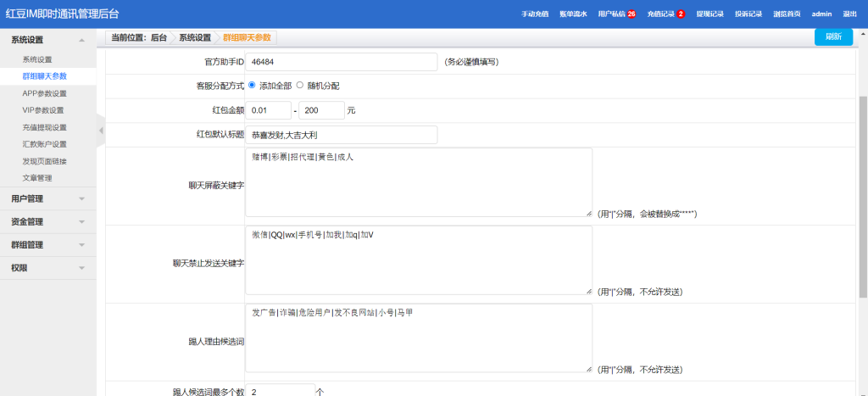Click resize handle of 踢人理由候选词 textarea
Viewport: 868px width, 396px height.
[x=588, y=369]
